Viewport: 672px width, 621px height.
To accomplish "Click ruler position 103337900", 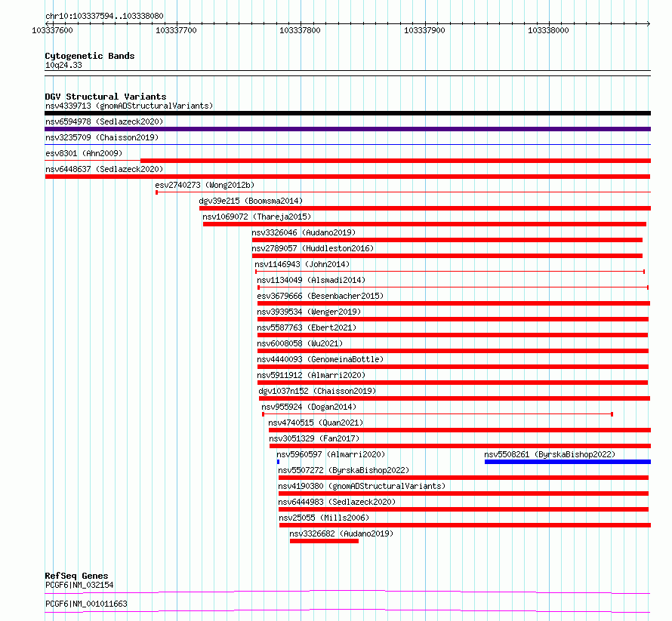I will point(424,30).
